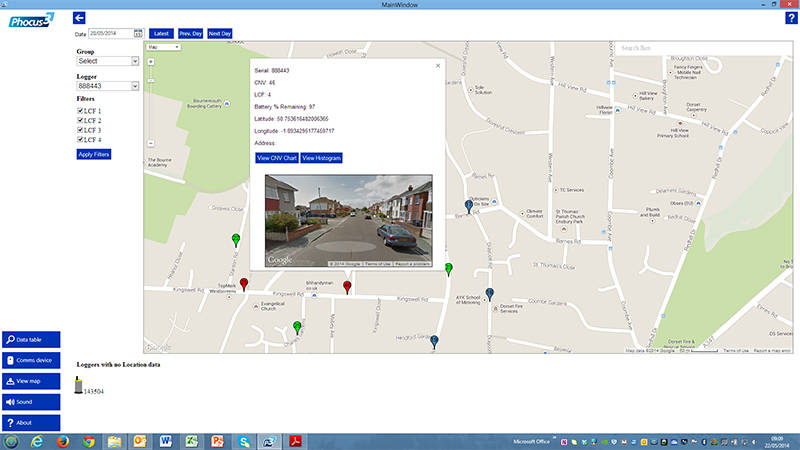Open the map type dropdown
Image resolution: width=800 pixels, height=450 pixels.
point(163,46)
